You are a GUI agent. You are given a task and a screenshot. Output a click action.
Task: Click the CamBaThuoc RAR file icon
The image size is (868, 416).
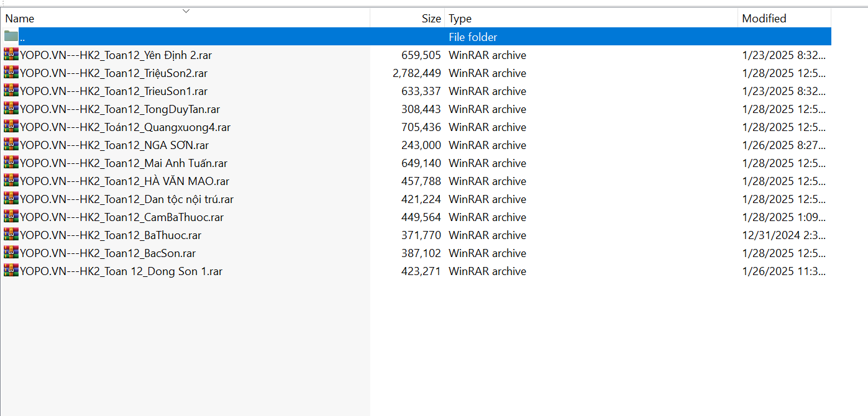coord(11,217)
